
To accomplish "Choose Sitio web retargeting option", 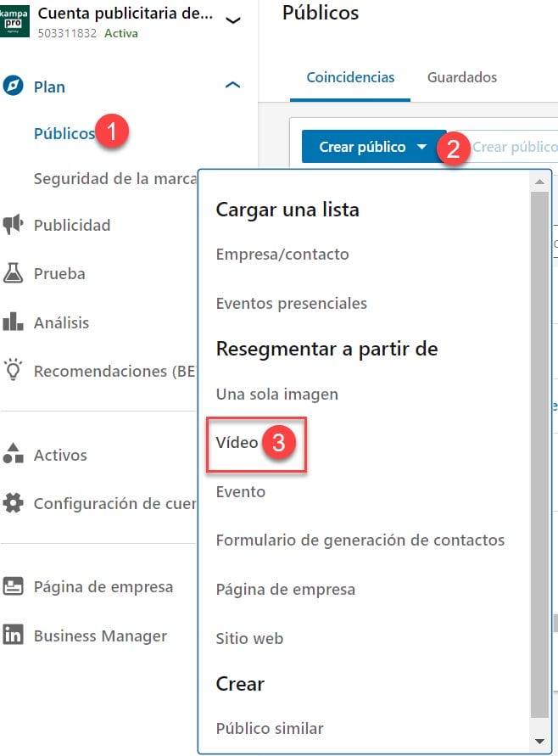I will tap(249, 638).
